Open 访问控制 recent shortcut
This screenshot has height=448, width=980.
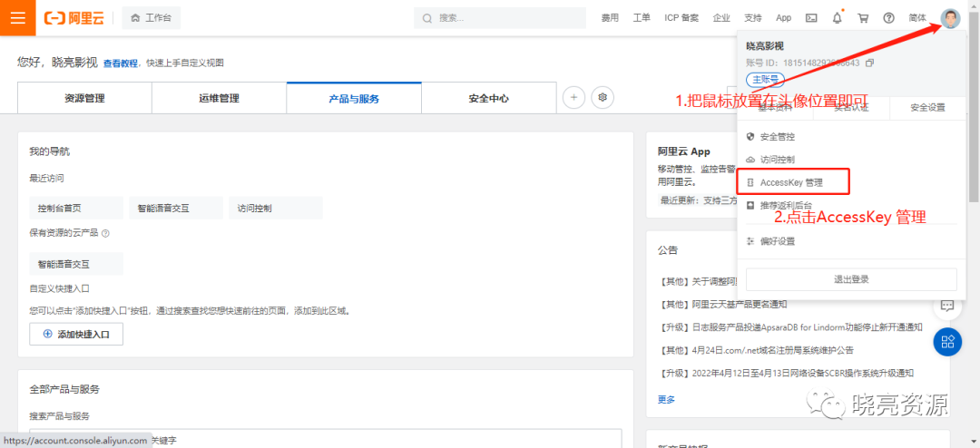pos(276,208)
